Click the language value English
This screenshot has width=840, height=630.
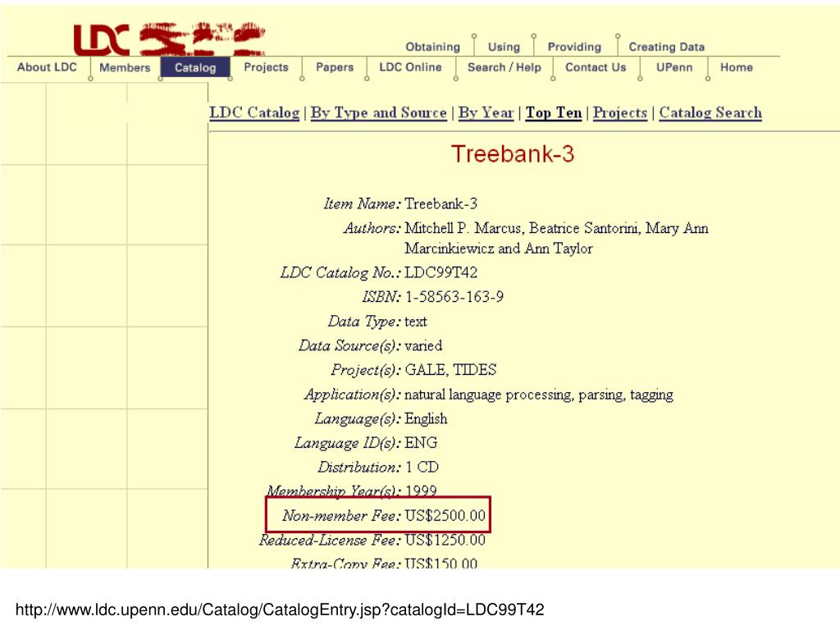(x=426, y=419)
